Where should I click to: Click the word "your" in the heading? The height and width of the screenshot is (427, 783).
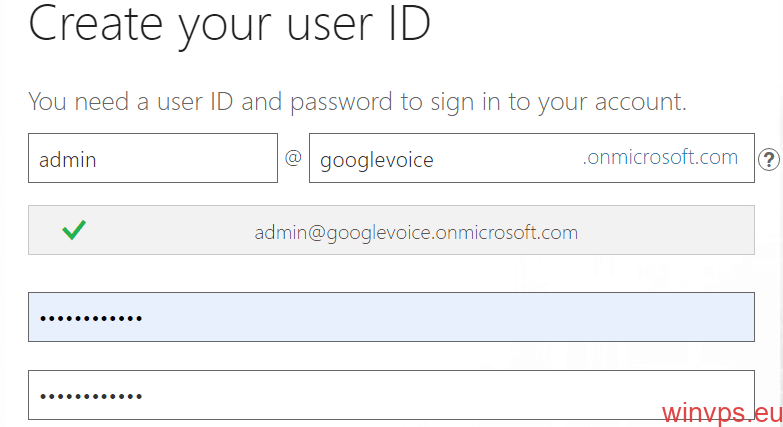coord(215,24)
